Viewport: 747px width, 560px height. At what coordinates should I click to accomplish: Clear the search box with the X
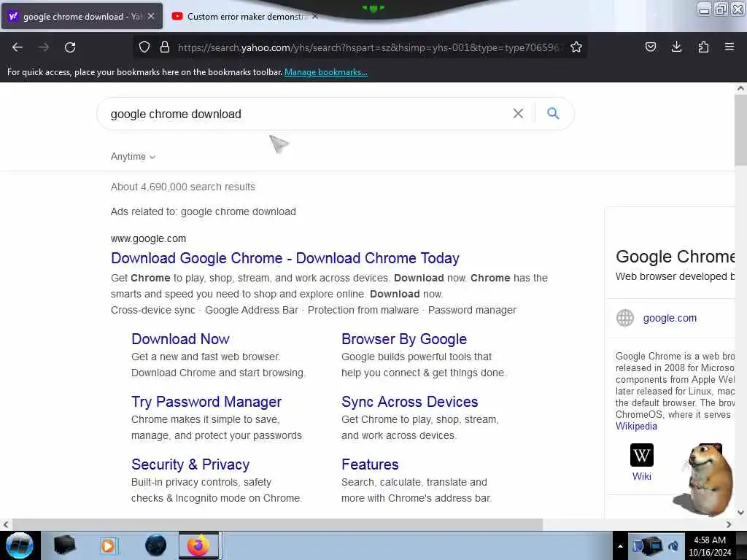point(518,113)
